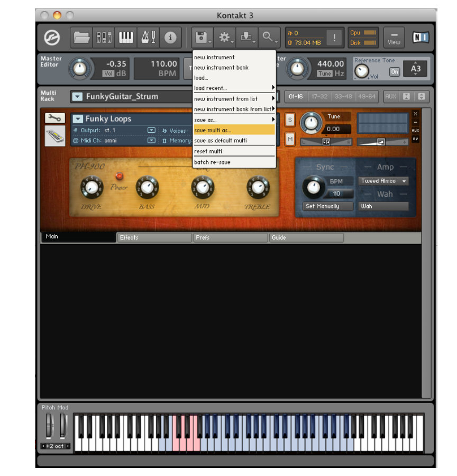Click the NI logo icon
Image resolution: width=457 pixels, height=476 pixels.
(x=421, y=38)
